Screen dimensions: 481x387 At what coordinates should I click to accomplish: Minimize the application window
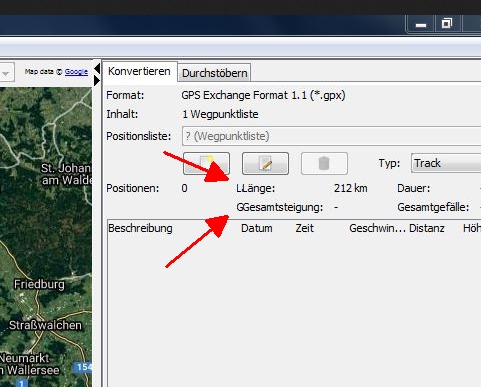(x=421, y=25)
